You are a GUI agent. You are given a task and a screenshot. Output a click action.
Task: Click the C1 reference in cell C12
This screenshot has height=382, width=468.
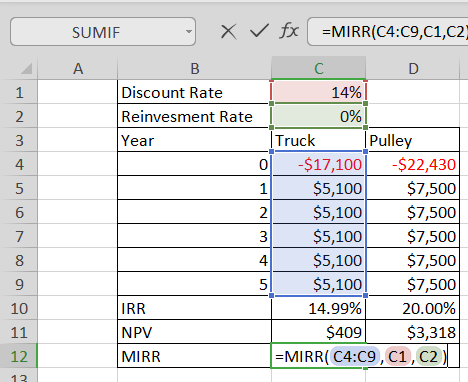point(398,357)
